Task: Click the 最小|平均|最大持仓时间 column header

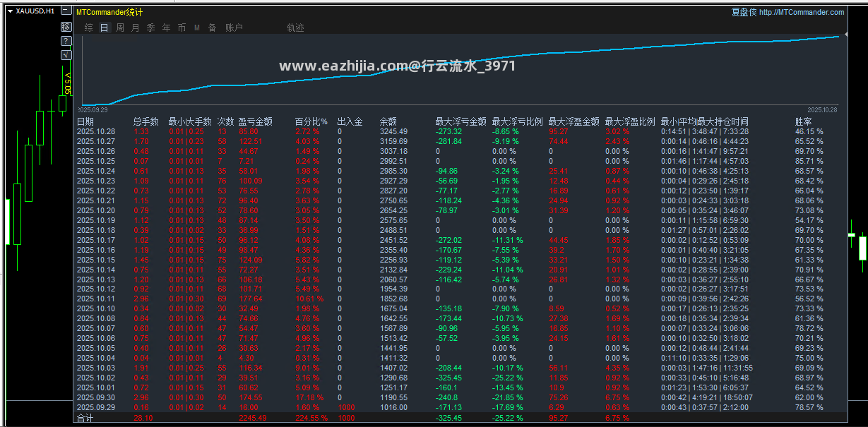Action: tap(705, 122)
